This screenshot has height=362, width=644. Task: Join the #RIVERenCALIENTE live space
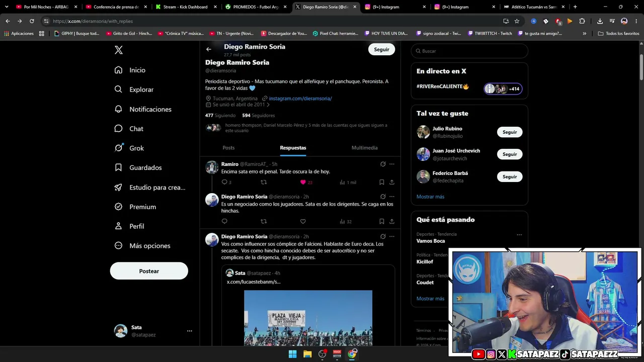469,88
